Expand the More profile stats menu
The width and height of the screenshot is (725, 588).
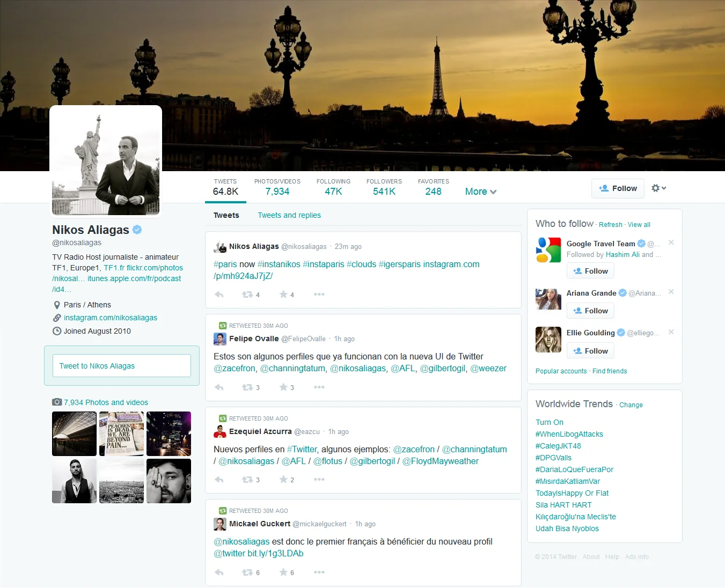tap(481, 192)
